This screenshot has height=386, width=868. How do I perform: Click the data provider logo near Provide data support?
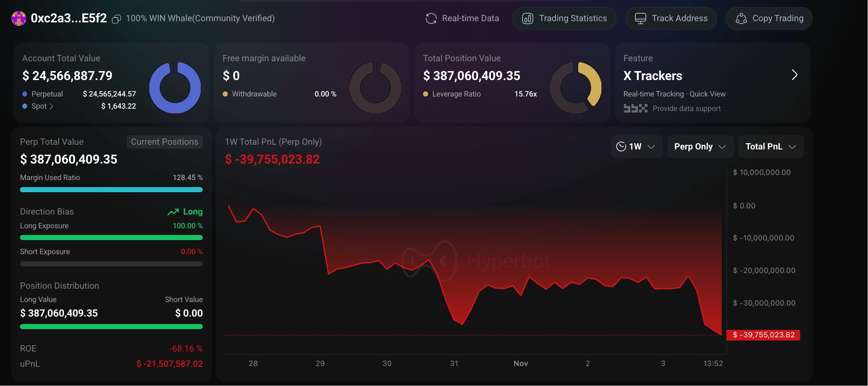tap(635, 108)
